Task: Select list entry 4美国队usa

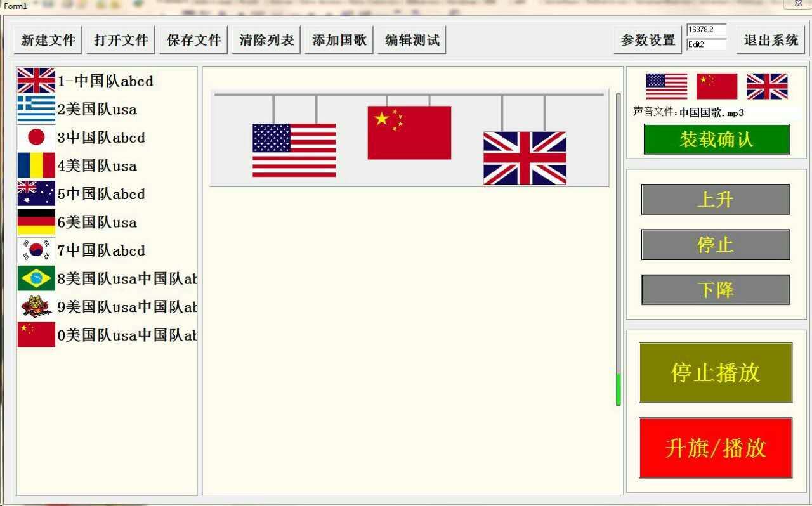Action: tap(107, 165)
